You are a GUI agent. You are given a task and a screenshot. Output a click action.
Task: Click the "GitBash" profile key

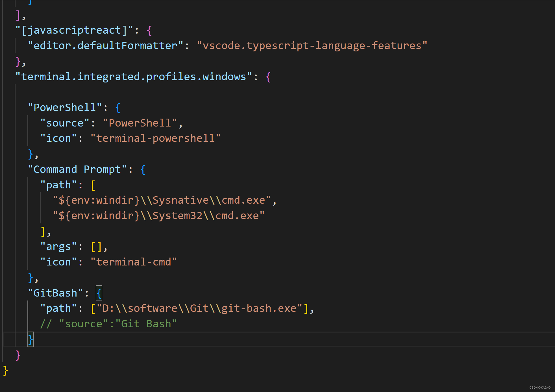click(55, 293)
